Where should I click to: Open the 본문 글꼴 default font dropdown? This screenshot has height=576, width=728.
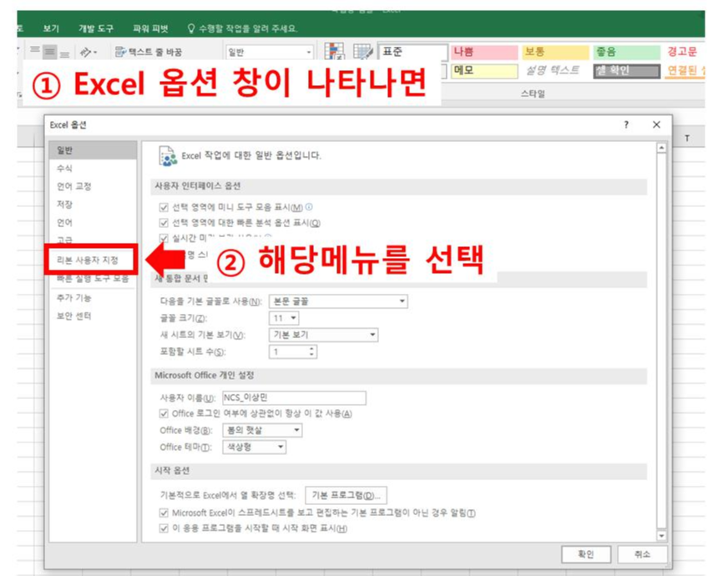click(x=338, y=301)
